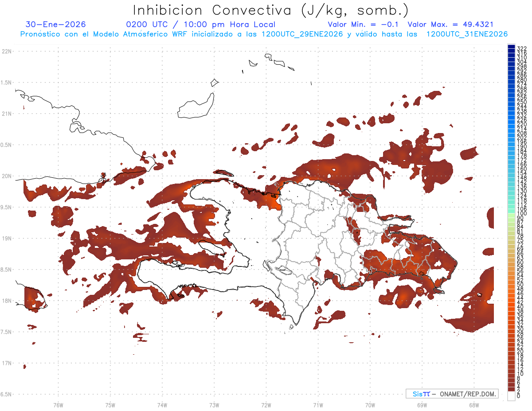Click the '69W' longitude label

[x=422, y=405]
